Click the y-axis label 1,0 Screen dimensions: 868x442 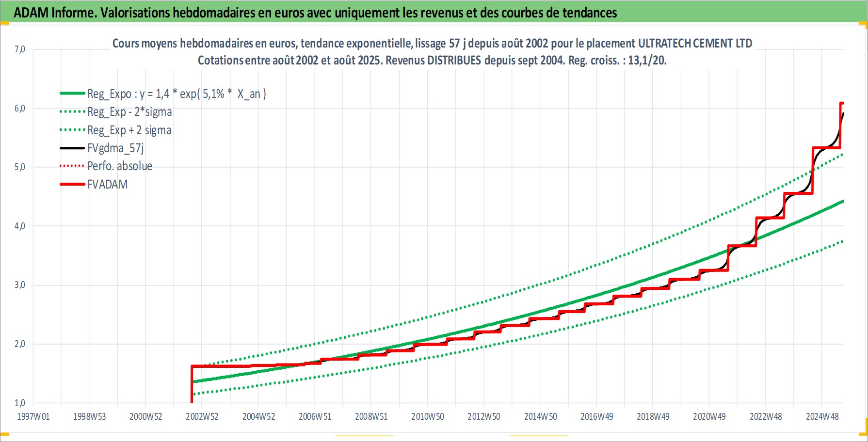(20, 403)
